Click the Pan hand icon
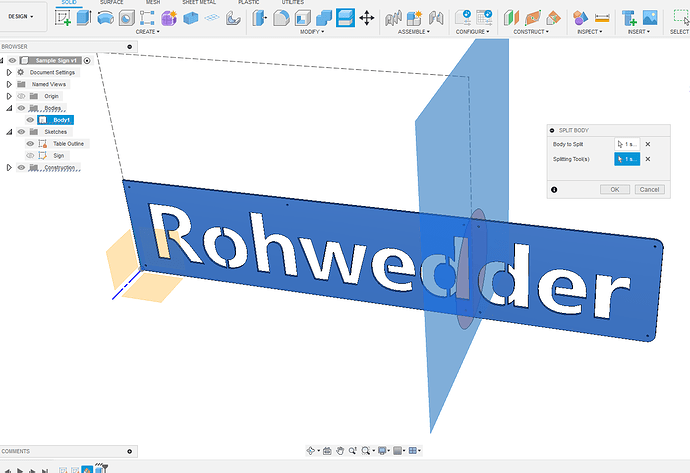Viewport: 690px width, 473px height. pyautogui.click(x=340, y=451)
